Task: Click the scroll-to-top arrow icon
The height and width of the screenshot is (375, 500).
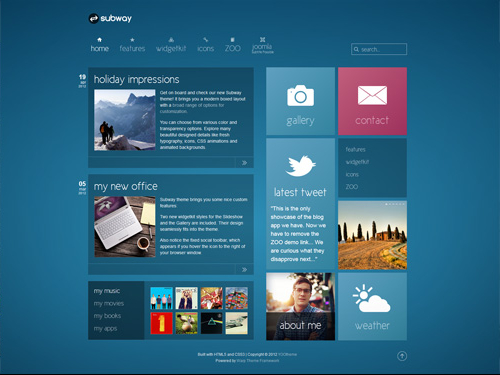Action: (x=402, y=356)
